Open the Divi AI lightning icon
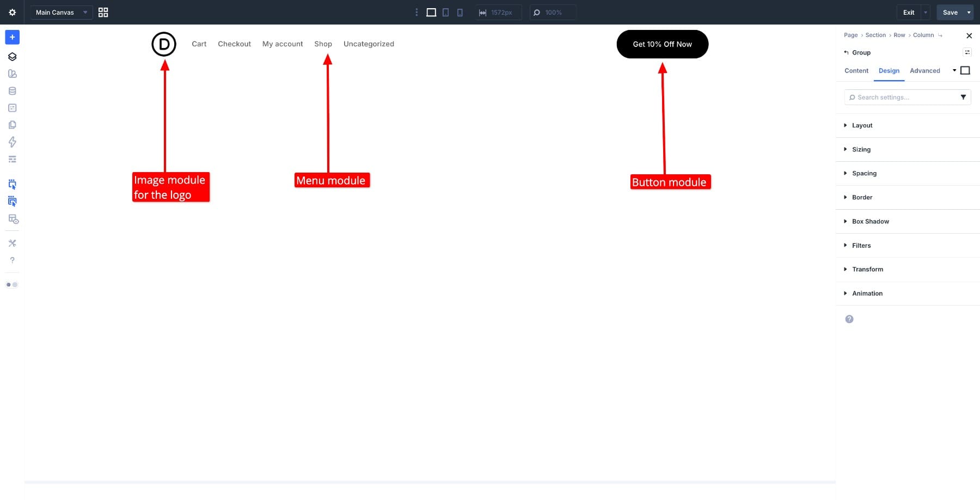Viewport: 980px width, 500px height. pos(12,142)
